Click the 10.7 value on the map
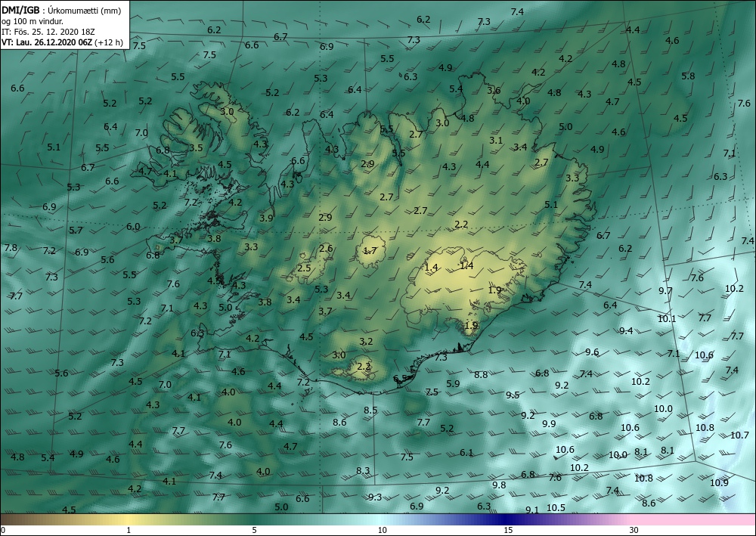 [x=739, y=435]
